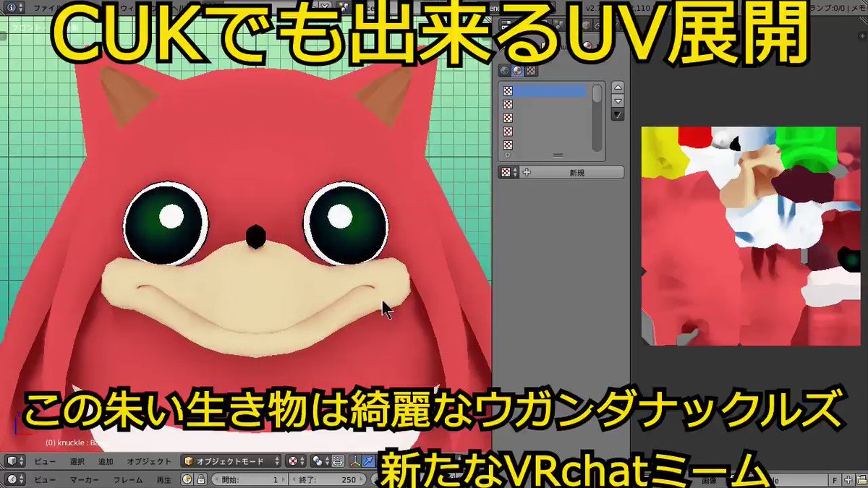Toggle manipulate center points only
Image resolution: width=868 pixels, height=488 pixels.
[339, 461]
